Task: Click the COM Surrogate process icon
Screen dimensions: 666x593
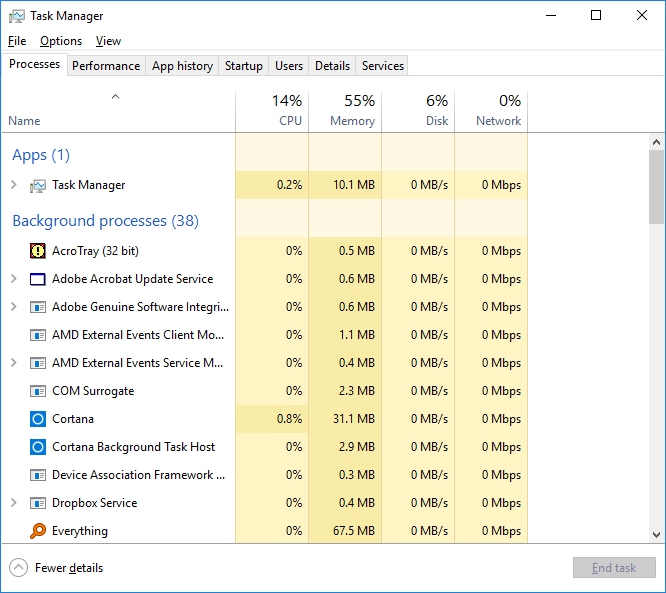Action: coord(38,391)
